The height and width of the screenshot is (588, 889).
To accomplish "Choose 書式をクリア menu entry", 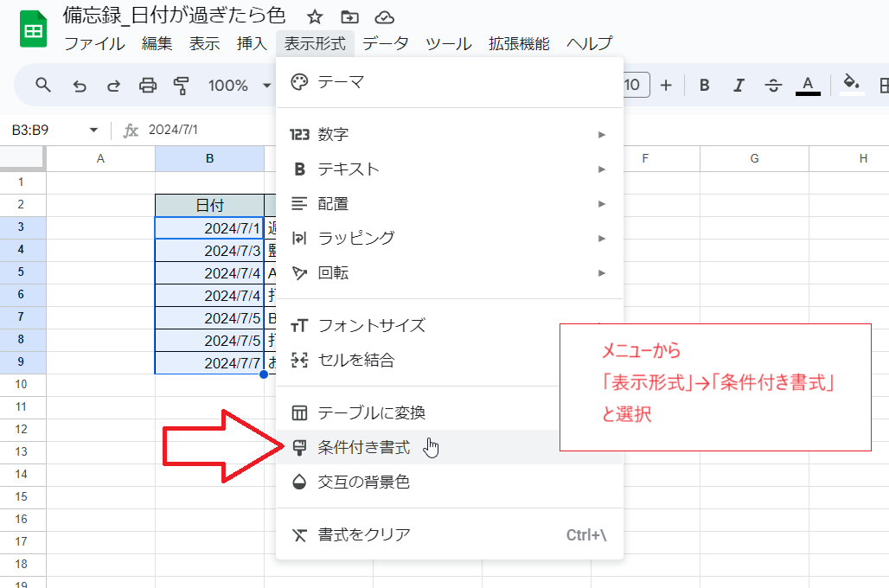I will pyautogui.click(x=449, y=534).
